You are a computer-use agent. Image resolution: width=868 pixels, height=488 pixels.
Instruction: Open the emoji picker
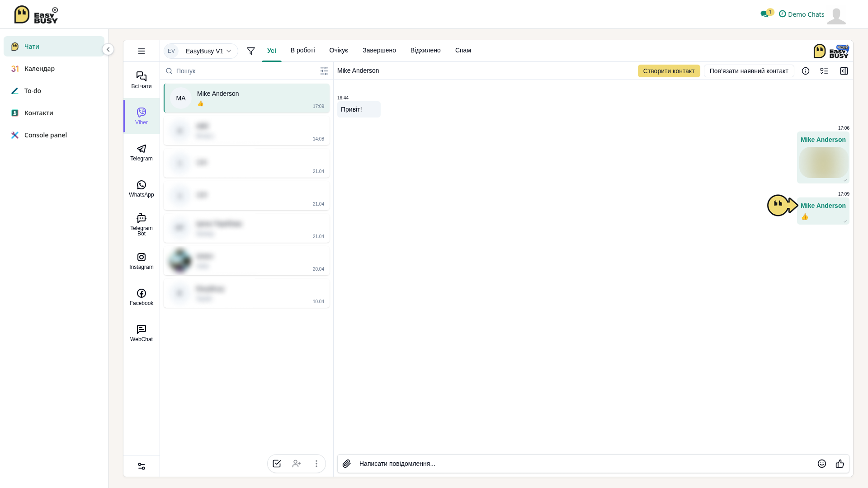coord(822,464)
